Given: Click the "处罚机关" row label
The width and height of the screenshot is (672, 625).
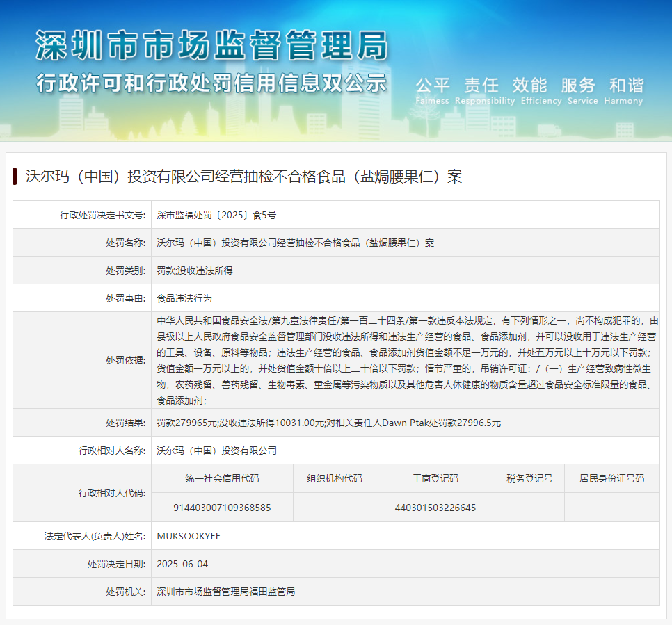Looking at the screenshot, I should pyautogui.click(x=126, y=592).
